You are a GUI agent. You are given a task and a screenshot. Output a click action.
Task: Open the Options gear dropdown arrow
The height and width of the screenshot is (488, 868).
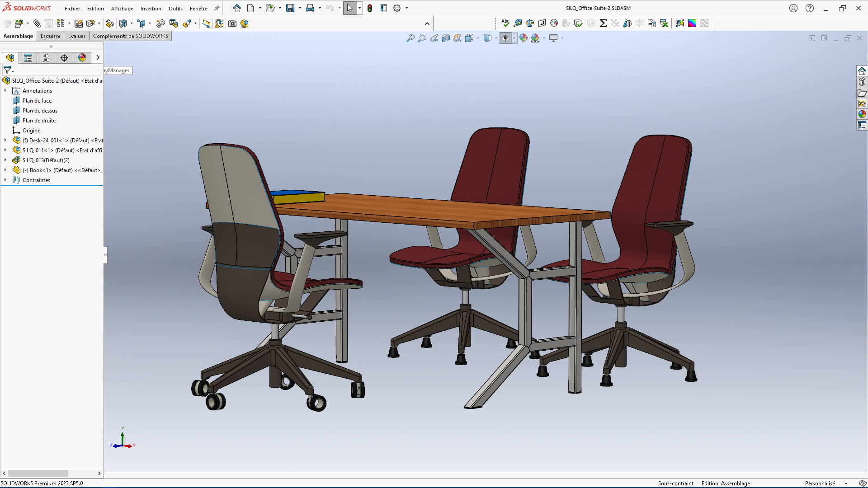click(406, 8)
